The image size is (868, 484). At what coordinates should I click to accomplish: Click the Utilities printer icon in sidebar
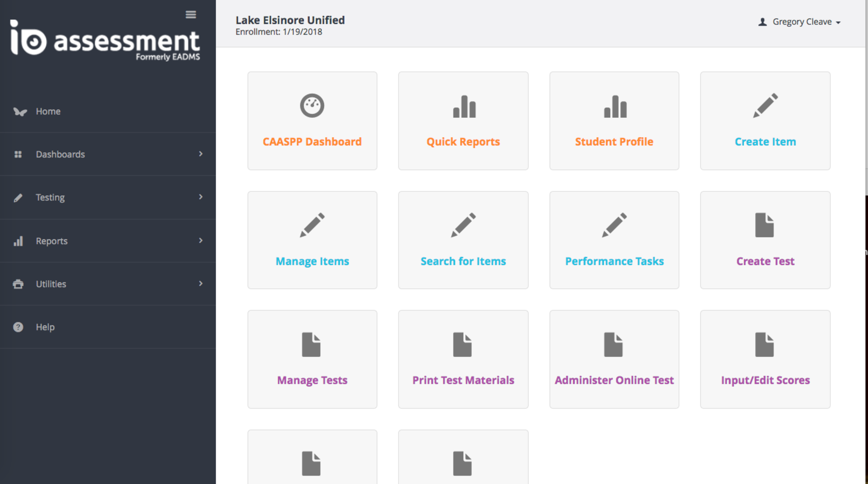click(18, 284)
